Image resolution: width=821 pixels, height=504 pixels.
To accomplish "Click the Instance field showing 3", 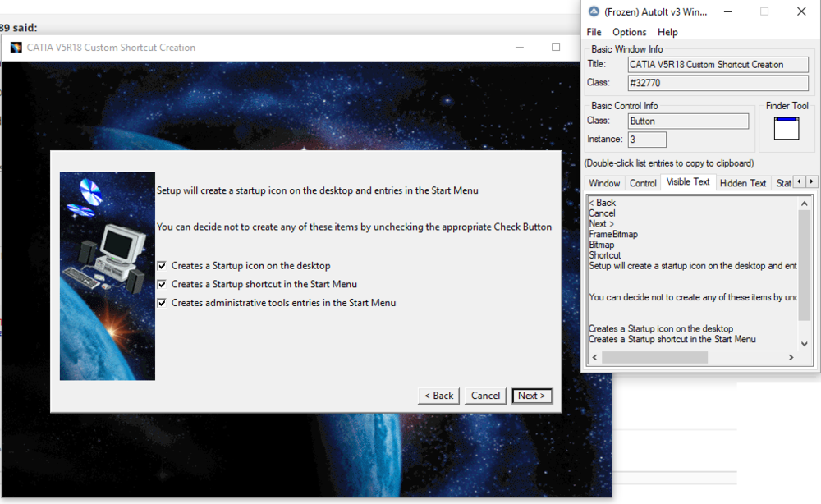I will pyautogui.click(x=647, y=140).
